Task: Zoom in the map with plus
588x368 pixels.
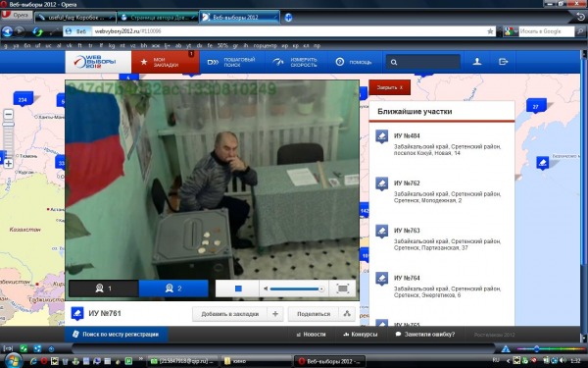Action: click(x=8, y=164)
